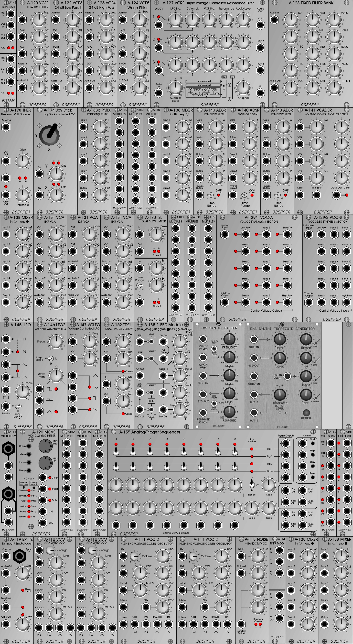The height and width of the screenshot is (644, 353).
Task: Adjust the Offset knob on A-178 Theremin
Action: [23, 161]
